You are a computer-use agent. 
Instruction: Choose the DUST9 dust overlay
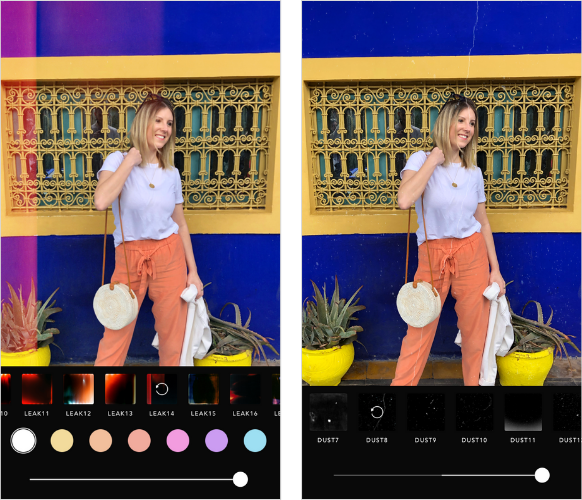click(x=425, y=412)
